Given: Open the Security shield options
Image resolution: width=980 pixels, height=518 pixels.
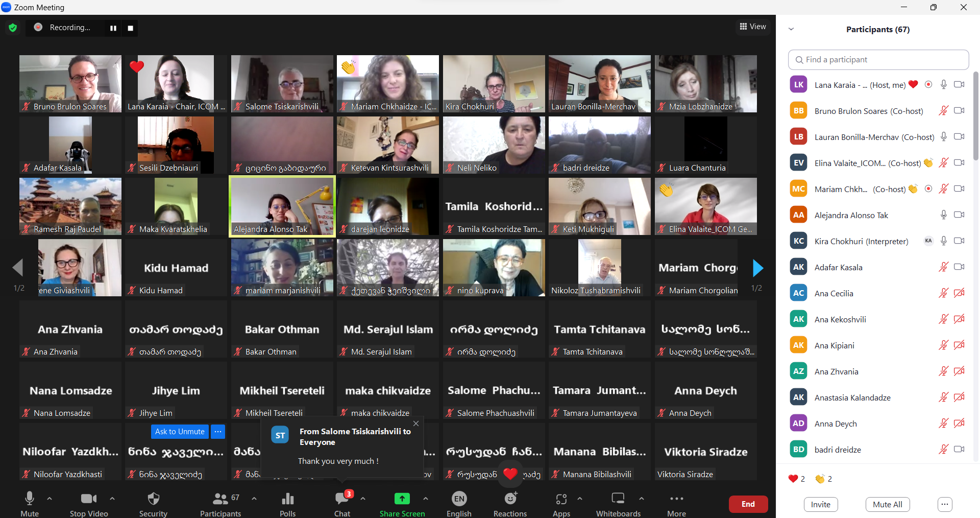Looking at the screenshot, I should 153,499.
